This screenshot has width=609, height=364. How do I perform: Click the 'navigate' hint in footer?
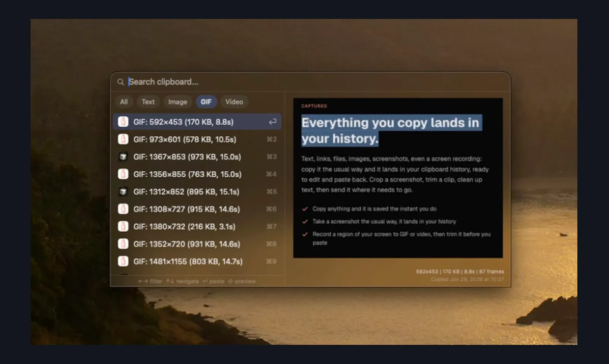(x=183, y=281)
